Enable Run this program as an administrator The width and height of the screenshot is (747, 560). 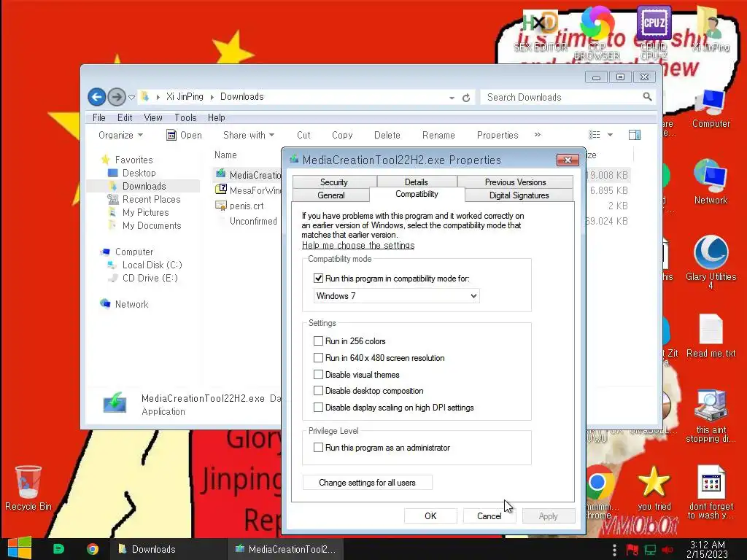[318, 448]
